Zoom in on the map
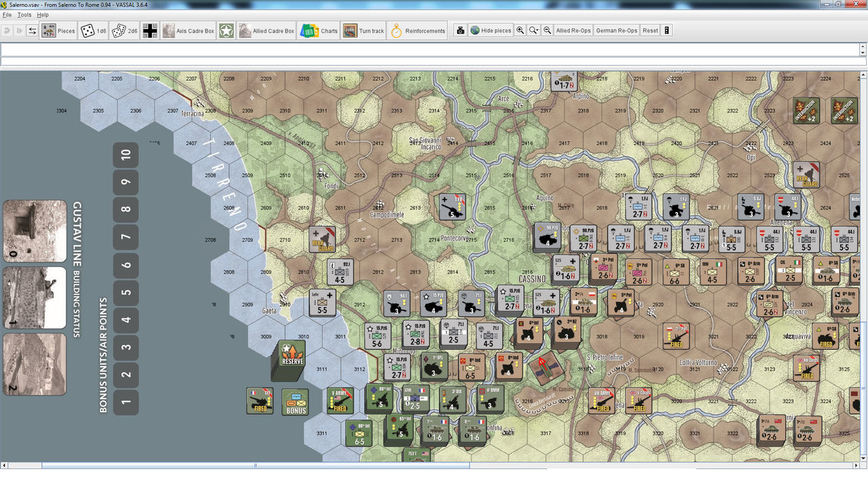Viewport: 868px width, 488px height. coord(520,30)
